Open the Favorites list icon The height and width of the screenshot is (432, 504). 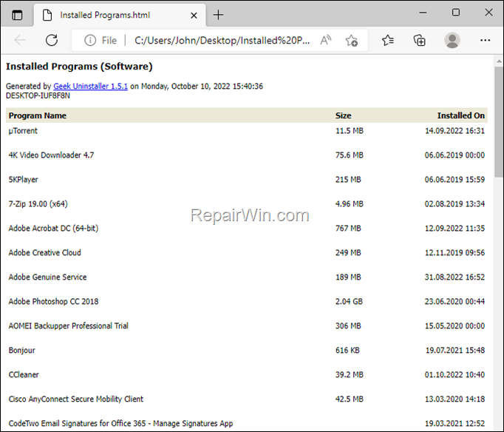click(x=388, y=41)
